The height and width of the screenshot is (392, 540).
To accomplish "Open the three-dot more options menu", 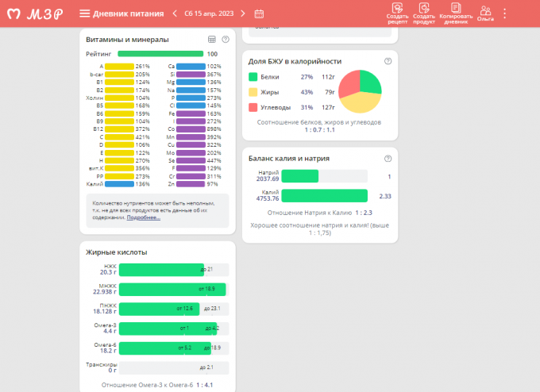I will tap(505, 13).
